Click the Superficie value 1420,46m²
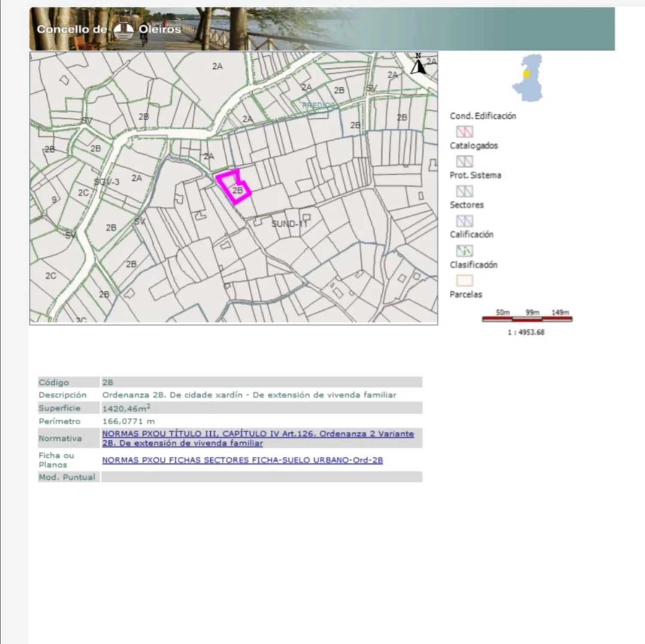 (x=126, y=408)
